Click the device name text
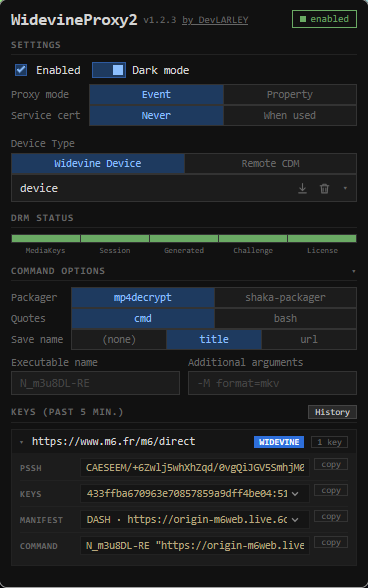Viewport: 368px width, 588px height. 39,188
